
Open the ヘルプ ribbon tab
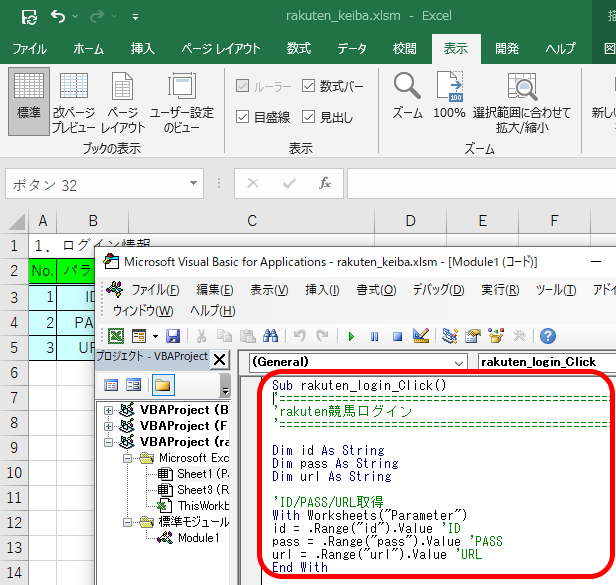(x=560, y=49)
